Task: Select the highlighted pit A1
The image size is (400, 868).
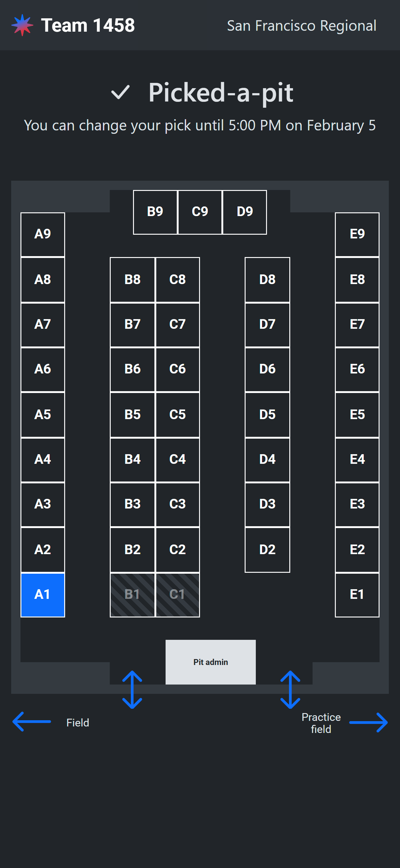Action: pyautogui.click(x=43, y=595)
